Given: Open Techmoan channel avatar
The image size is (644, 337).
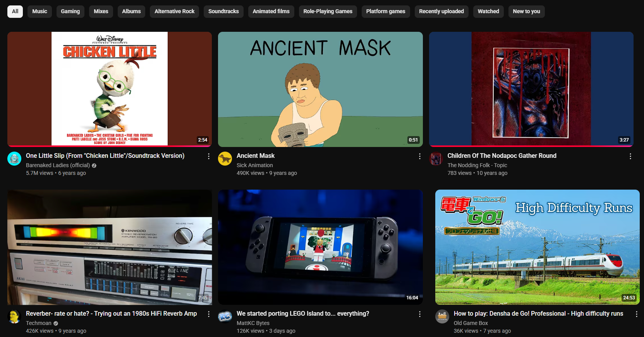Looking at the screenshot, I should [x=14, y=316].
